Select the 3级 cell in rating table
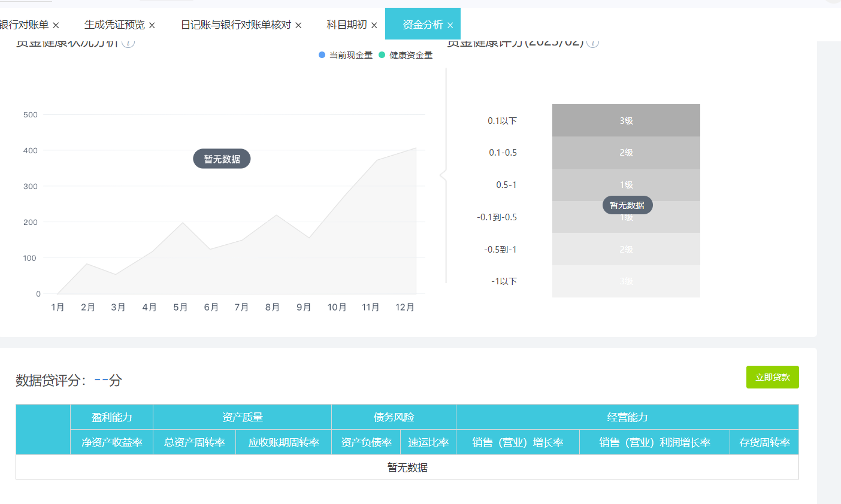 625,120
